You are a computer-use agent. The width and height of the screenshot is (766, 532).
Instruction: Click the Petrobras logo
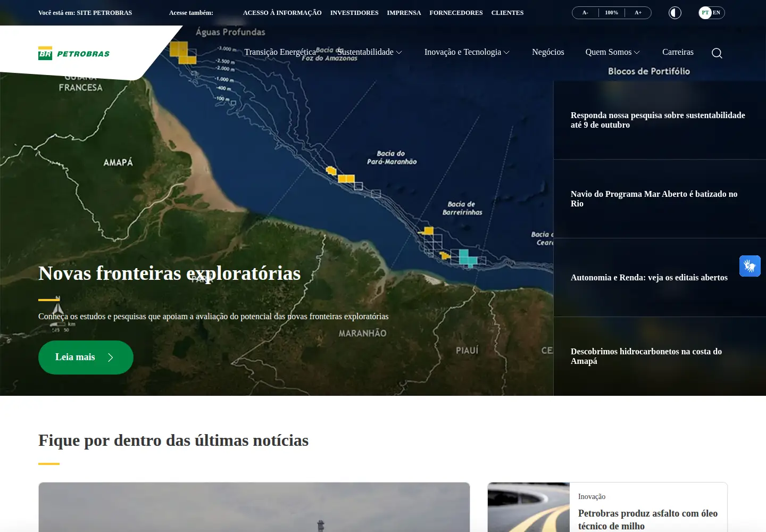74,53
